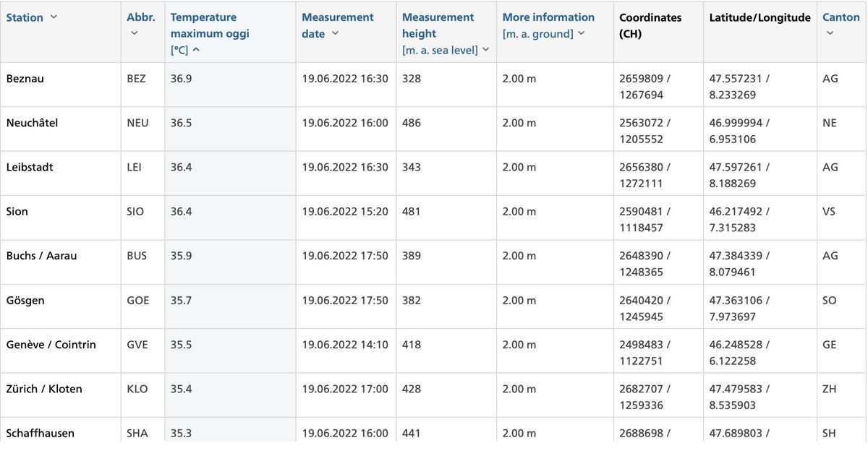Click the abbreviation GVE

coord(137,345)
